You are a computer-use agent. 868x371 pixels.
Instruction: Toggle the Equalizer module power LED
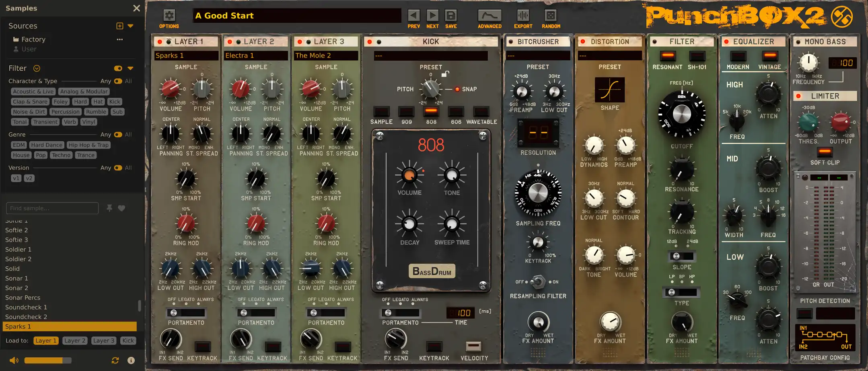[726, 41]
